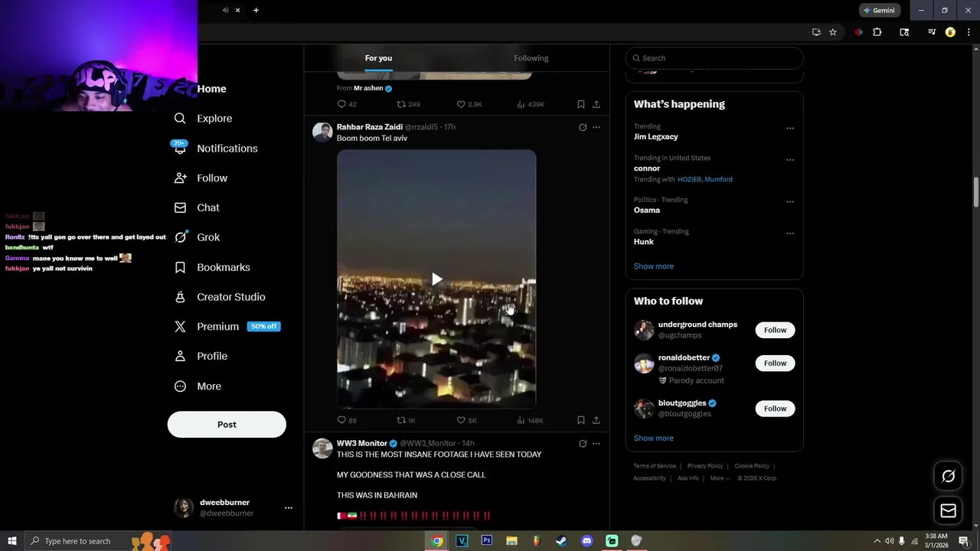Image resolution: width=980 pixels, height=551 pixels.
Task: Open account switcher menu for dweebburner
Action: pos(288,507)
